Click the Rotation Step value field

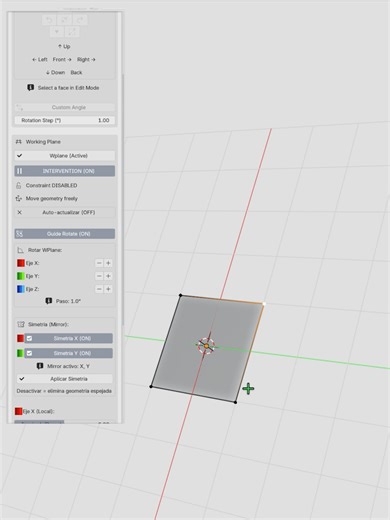65,120
